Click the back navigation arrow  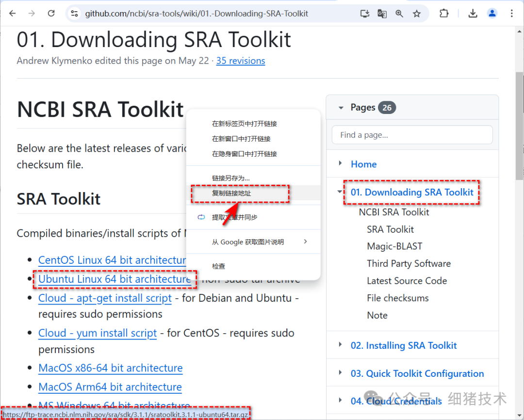coord(12,13)
